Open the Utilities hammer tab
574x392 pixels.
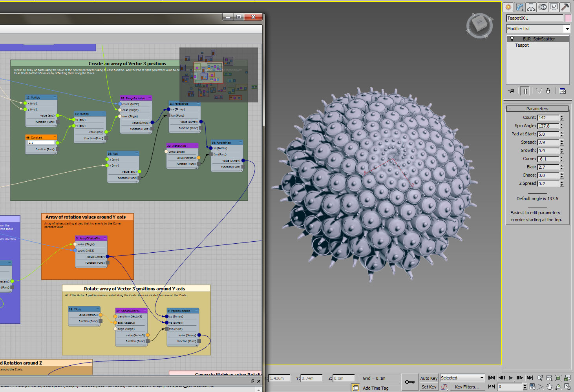[565, 7]
